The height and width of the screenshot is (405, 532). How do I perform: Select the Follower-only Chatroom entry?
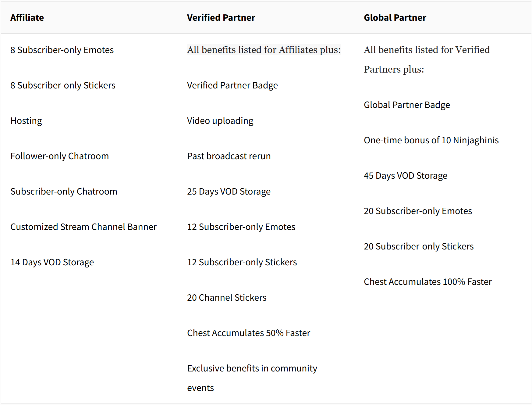point(60,156)
